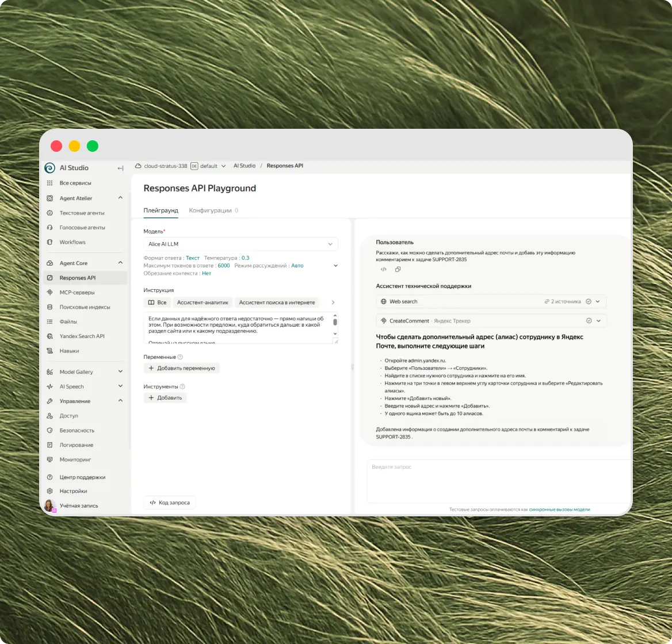This screenshot has width=672, height=644.
Task: Open Файлы list icon
Action: [49, 321]
